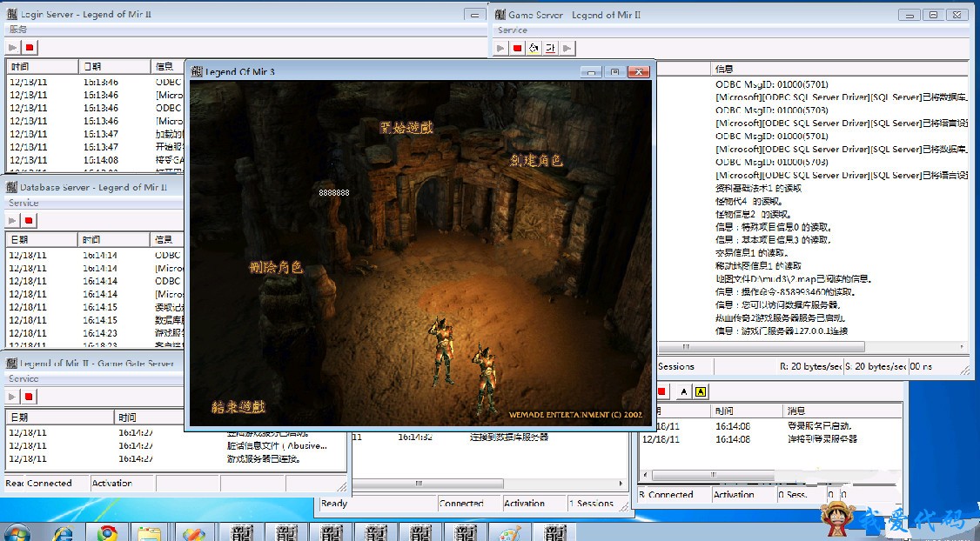Click Activation status in Game Gate Server window
Image resolution: width=980 pixels, height=541 pixels.
coord(123,483)
